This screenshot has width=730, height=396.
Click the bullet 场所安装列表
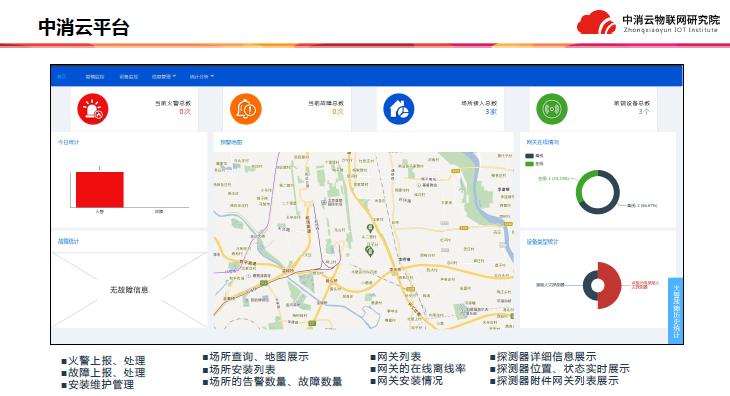coord(239,369)
